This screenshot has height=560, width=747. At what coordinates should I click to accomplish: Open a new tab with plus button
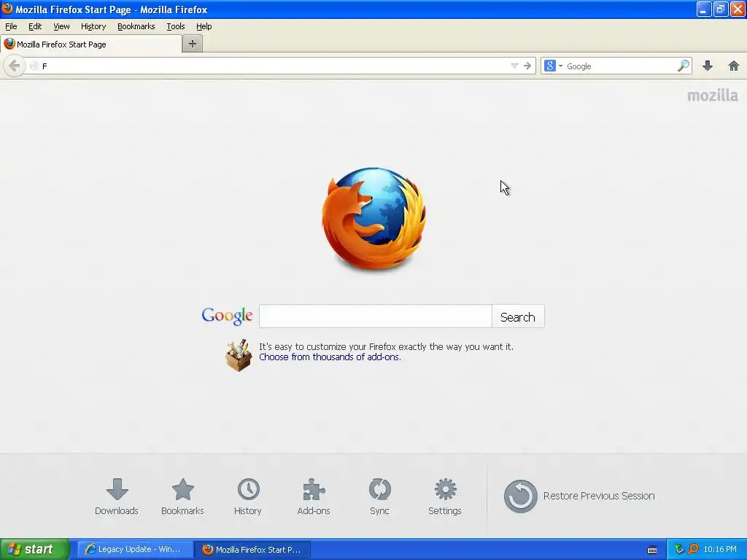pos(193,44)
